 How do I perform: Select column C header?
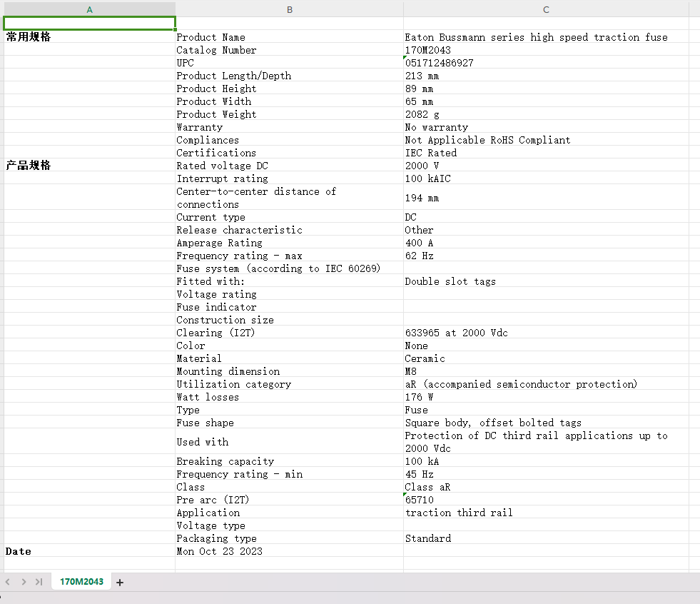(x=546, y=10)
